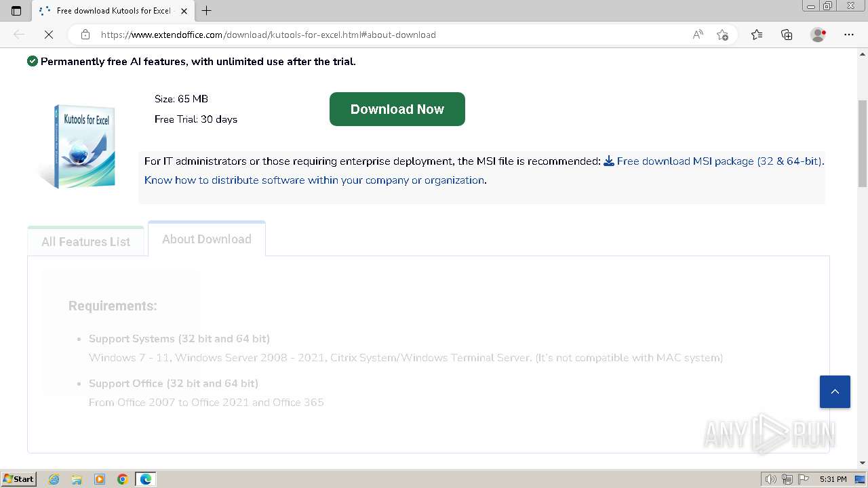
Task: Open the software distribution guide link
Action: coord(315,180)
